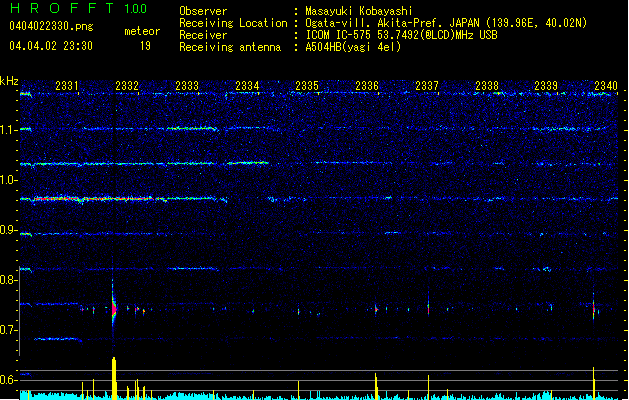629x400 pixels.
Task: Click the 2336 time marker
Action: (367, 86)
